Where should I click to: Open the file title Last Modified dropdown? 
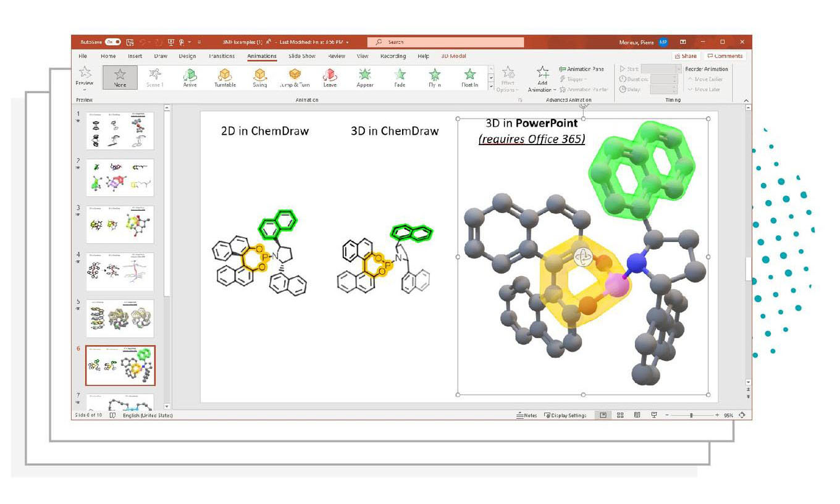[x=347, y=42]
